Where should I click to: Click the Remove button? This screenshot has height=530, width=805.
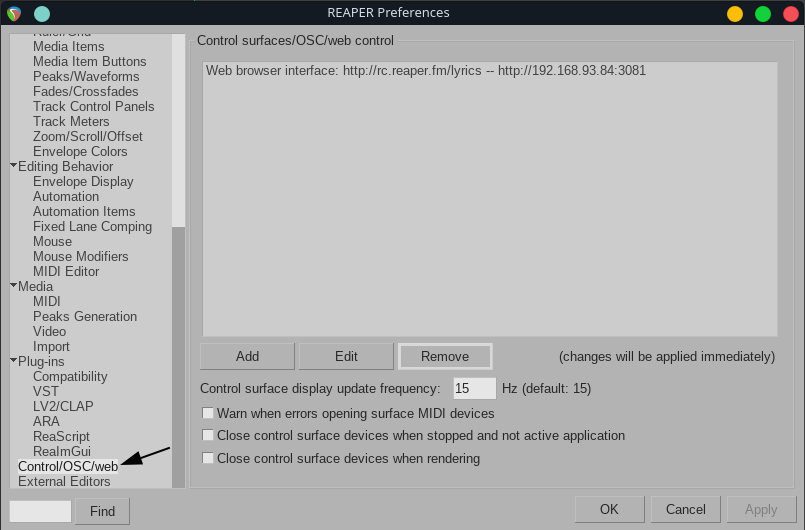[445, 356]
